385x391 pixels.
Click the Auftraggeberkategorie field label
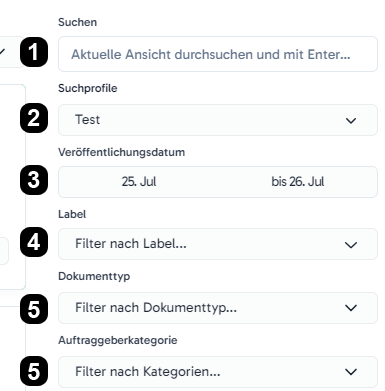118,340
